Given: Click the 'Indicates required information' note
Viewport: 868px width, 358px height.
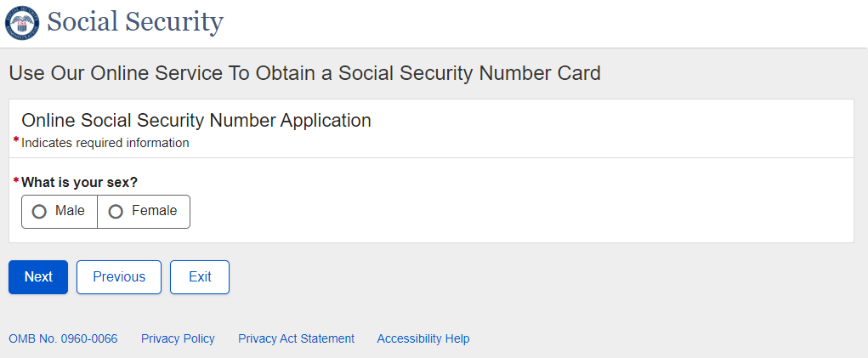Looking at the screenshot, I should 105,143.
